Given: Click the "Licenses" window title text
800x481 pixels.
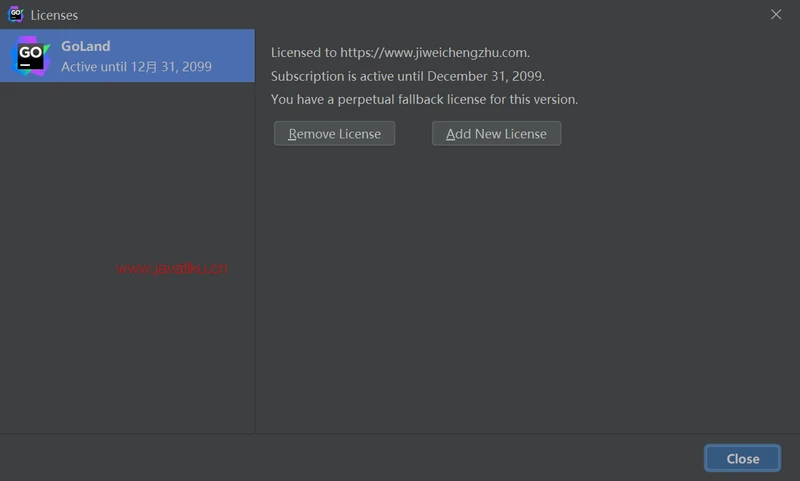Looking at the screenshot, I should coord(54,15).
